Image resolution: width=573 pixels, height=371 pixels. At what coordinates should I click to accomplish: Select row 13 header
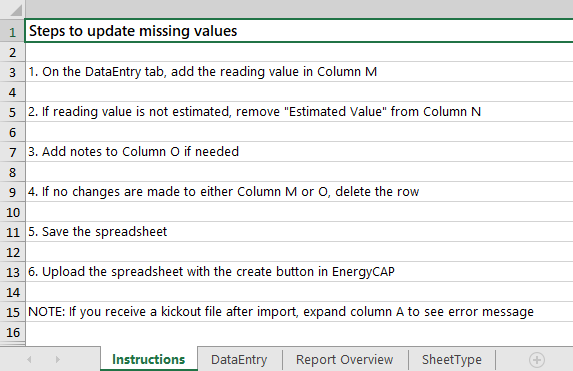(x=12, y=272)
